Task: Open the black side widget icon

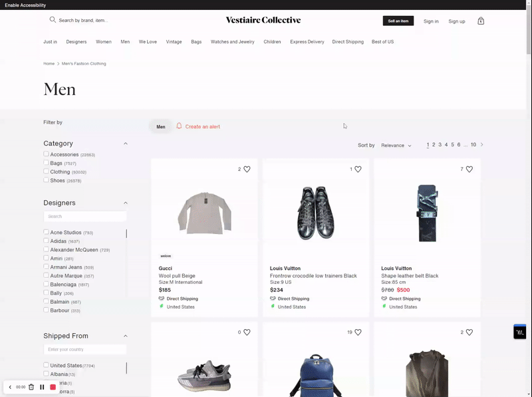Action: [519, 332]
